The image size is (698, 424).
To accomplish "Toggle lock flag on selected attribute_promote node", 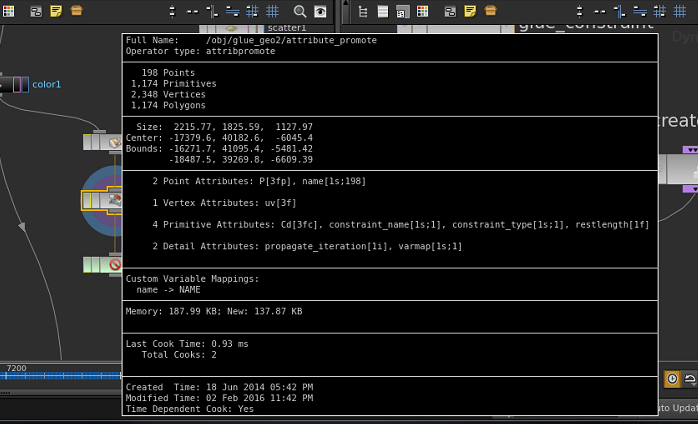I will tap(96, 200).
